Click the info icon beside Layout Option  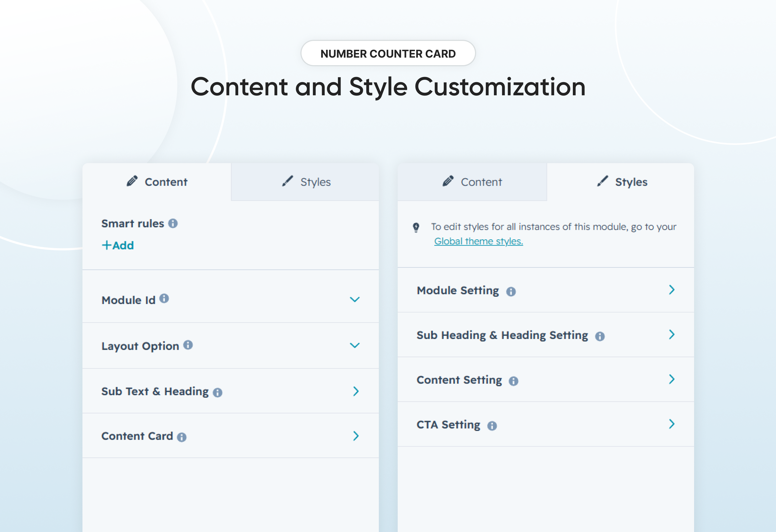(188, 345)
